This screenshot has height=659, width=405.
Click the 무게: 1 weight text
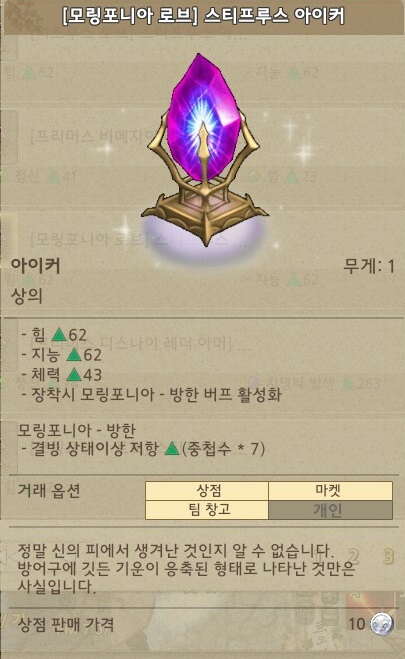click(369, 266)
